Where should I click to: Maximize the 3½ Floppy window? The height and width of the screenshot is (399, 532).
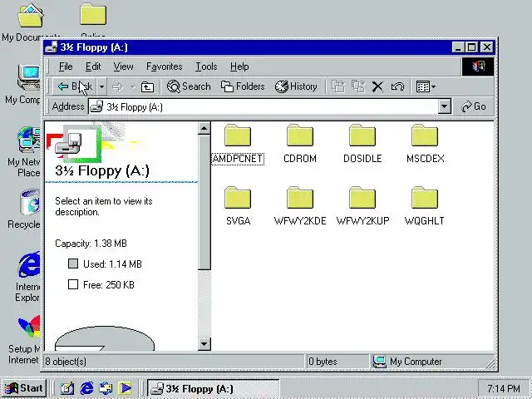click(471, 47)
